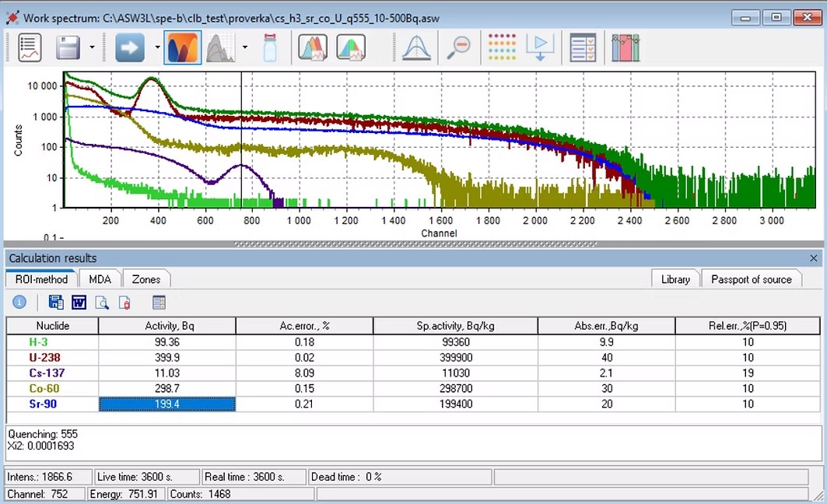The height and width of the screenshot is (504, 827).
Task: Toggle the orange filled spectrum view button
Action: point(182,48)
